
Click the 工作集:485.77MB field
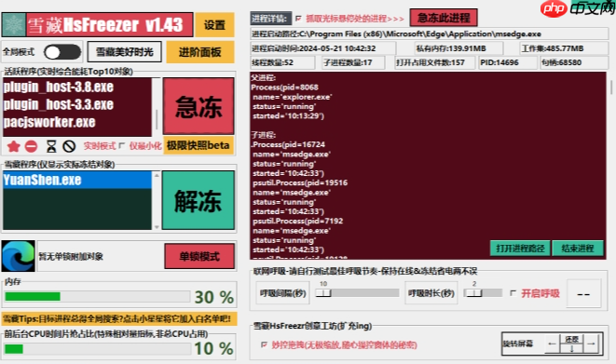564,48
